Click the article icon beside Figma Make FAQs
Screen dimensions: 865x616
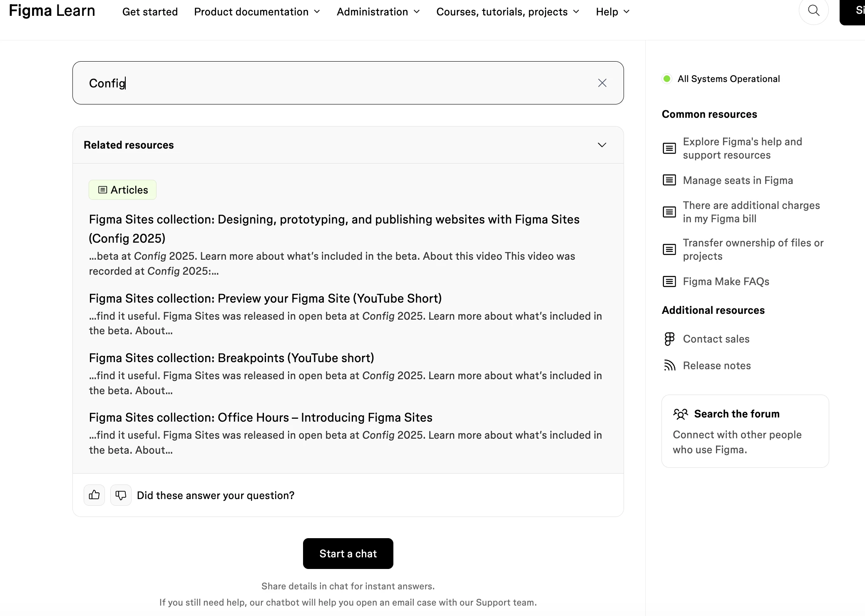(669, 281)
